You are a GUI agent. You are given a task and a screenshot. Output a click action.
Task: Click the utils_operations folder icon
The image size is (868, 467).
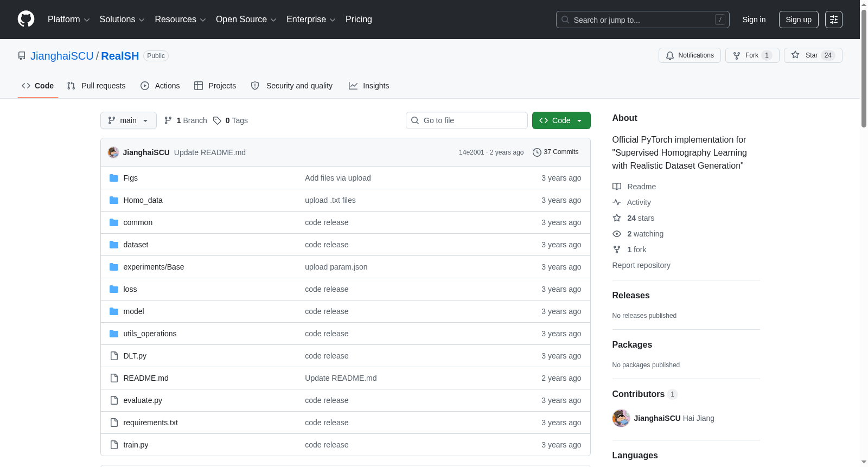114,334
